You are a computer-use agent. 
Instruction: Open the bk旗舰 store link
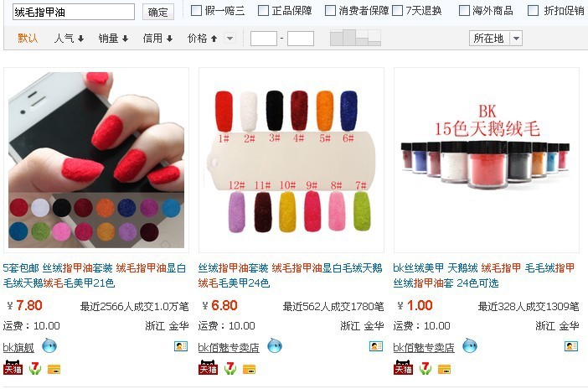(x=18, y=348)
